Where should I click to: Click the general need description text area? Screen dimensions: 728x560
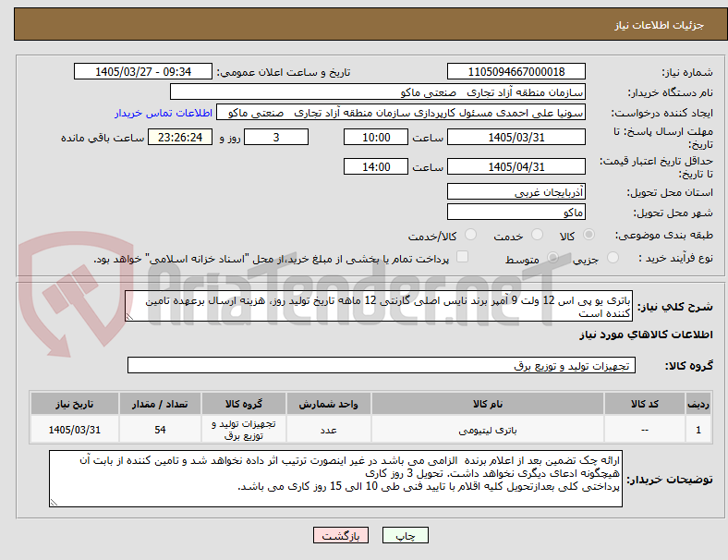point(379,307)
